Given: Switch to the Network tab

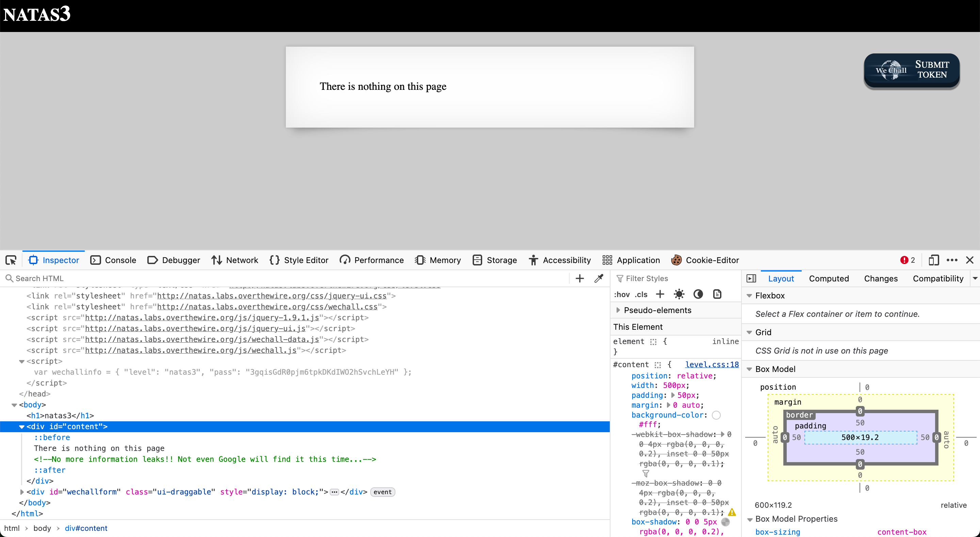Looking at the screenshot, I should click(x=235, y=260).
